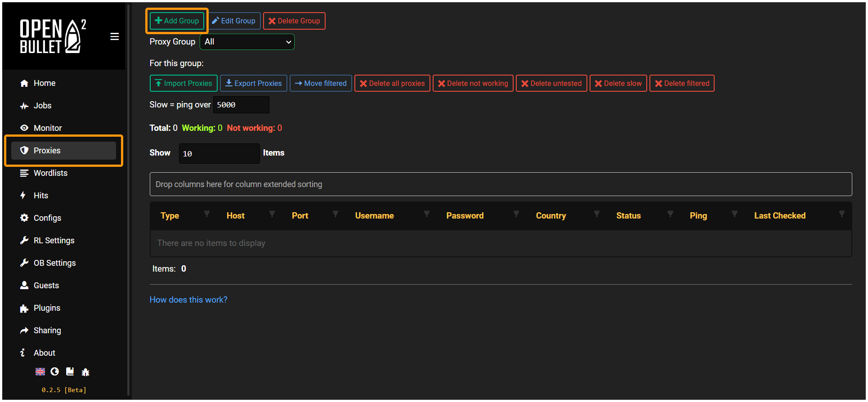Open filter for Last Checked column

coord(842,214)
